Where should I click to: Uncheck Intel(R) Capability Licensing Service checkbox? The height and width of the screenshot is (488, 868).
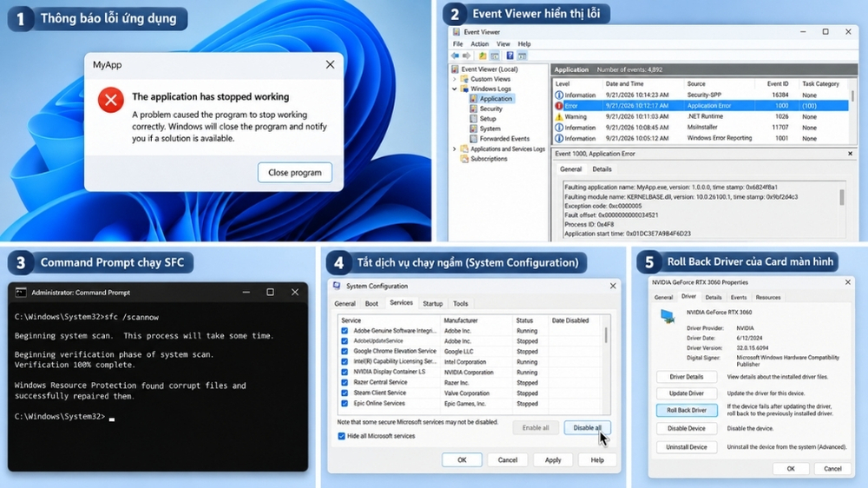(345, 362)
